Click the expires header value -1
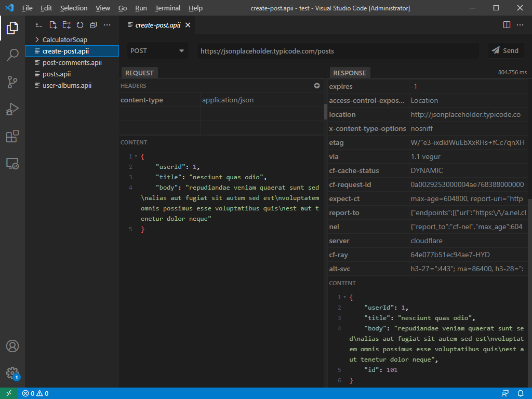 [468, 87]
